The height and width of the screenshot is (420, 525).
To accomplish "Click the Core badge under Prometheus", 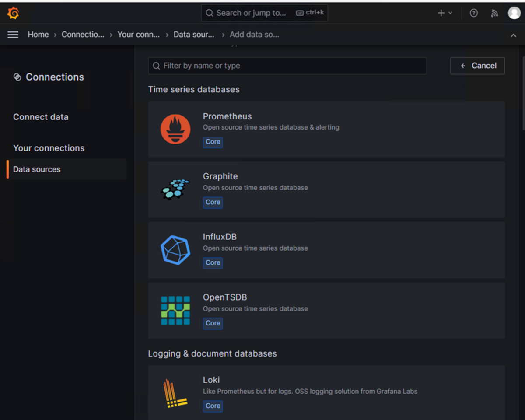I will [213, 142].
